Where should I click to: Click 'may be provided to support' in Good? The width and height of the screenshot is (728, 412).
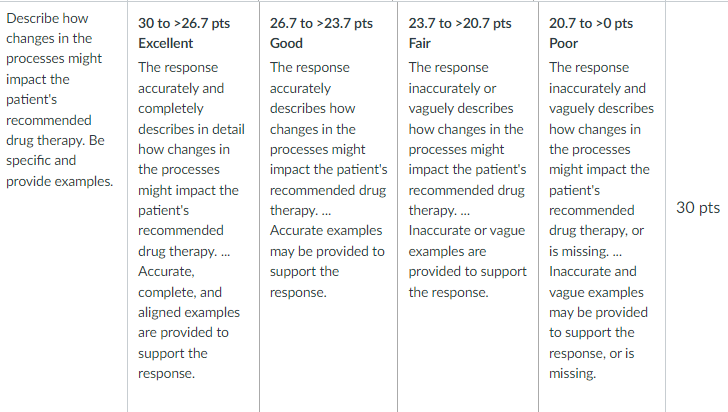coord(327,261)
